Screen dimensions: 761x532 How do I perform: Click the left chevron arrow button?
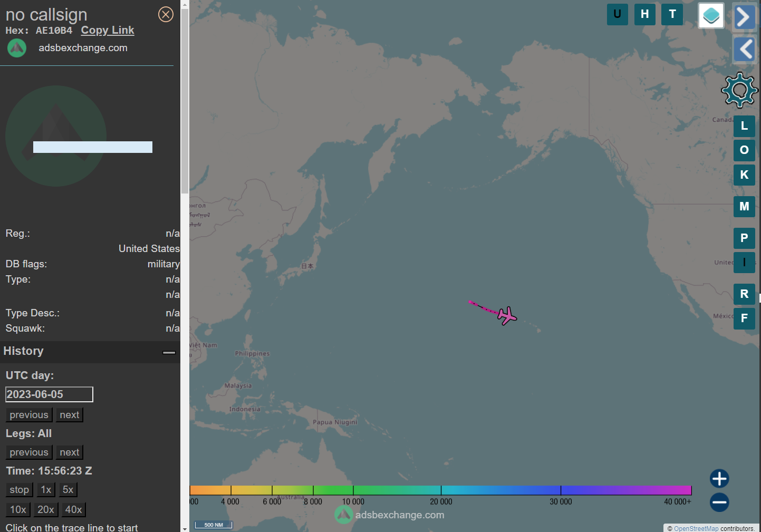coord(744,50)
